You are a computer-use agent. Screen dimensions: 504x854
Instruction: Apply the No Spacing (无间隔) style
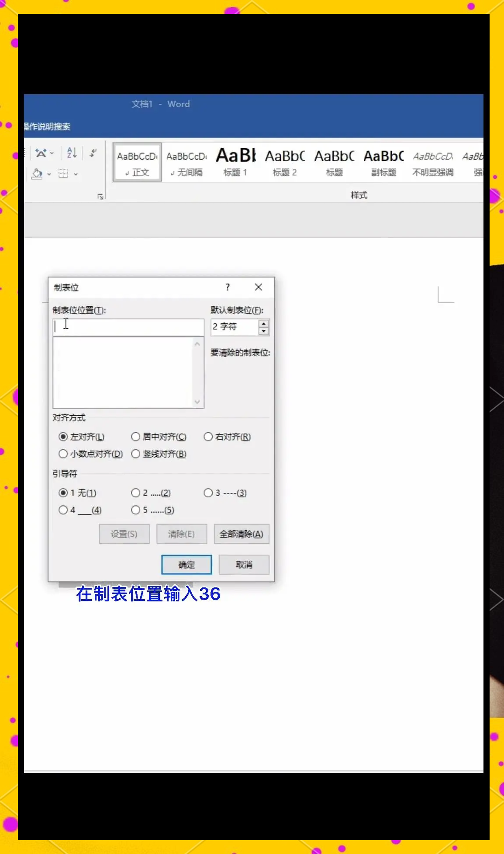point(186,162)
